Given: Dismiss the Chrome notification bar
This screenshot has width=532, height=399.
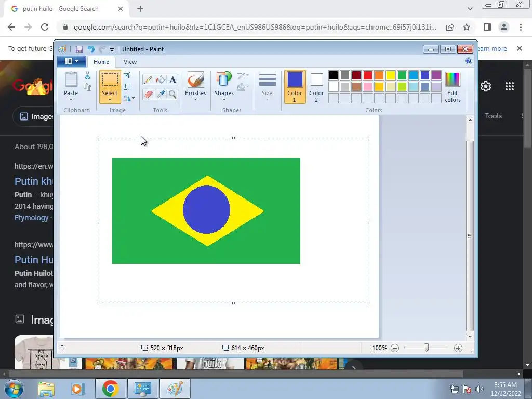Looking at the screenshot, I should 520,48.
